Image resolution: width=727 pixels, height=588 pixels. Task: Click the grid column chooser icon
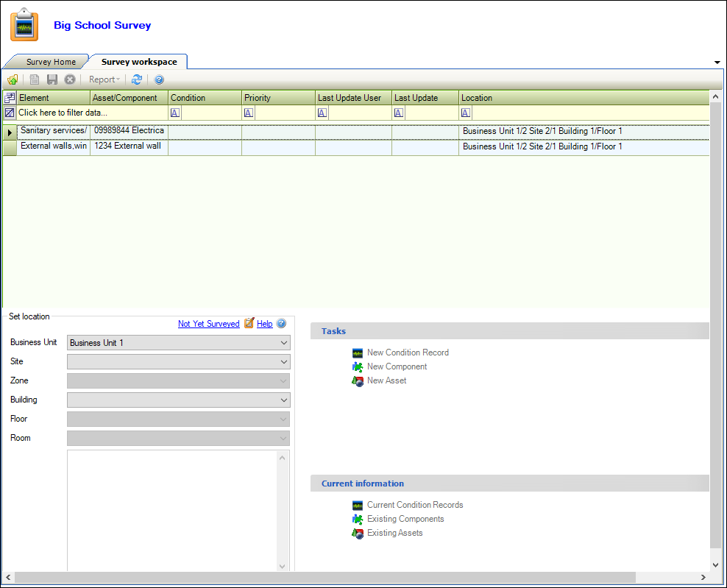point(10,98)
